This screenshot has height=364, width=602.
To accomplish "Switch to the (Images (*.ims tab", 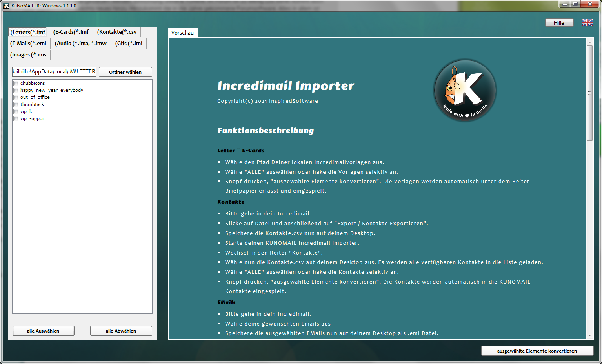I will coord(28,55).
